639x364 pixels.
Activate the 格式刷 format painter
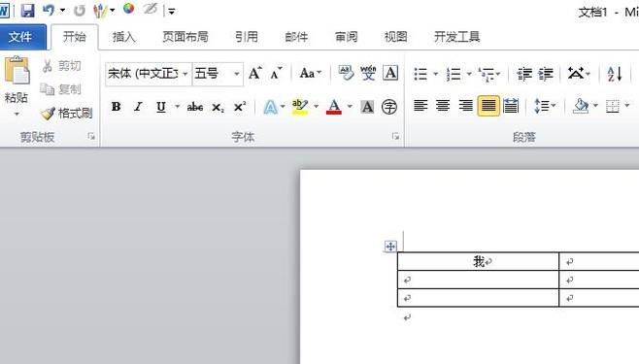coord(67,113)
